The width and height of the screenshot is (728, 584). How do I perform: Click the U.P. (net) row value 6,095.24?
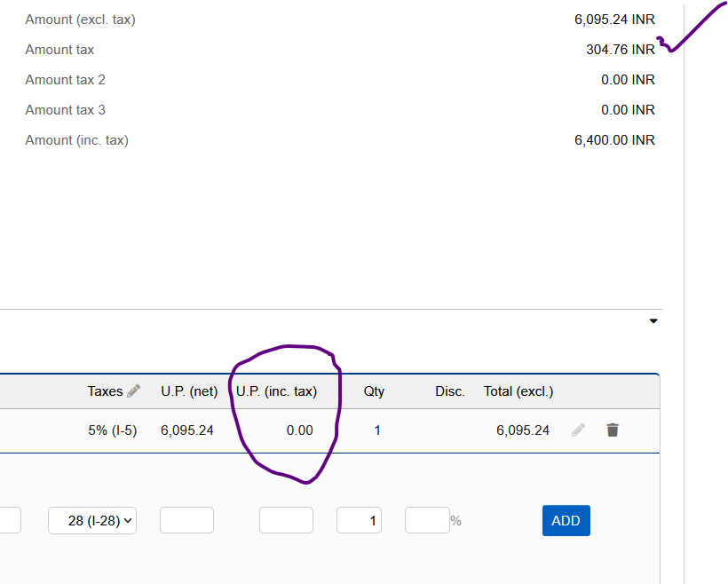(x=187, y=430)
